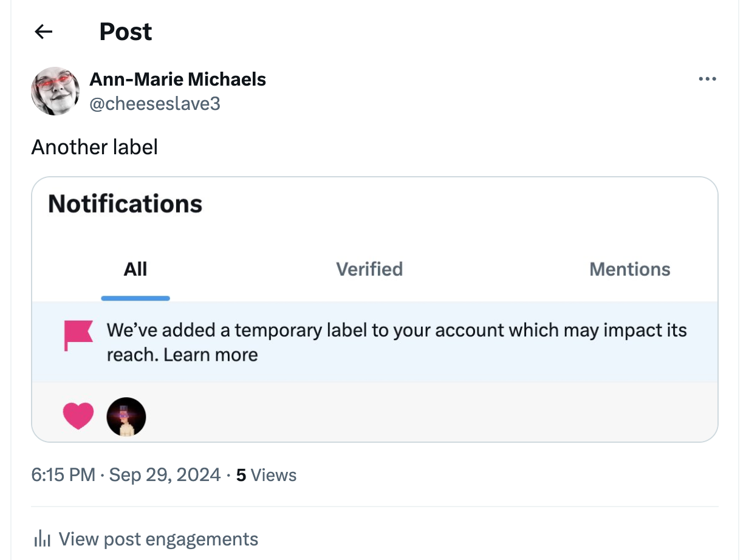Click the @cheeseslave3 handle
This screenshot has width=746, height=560.
[x=154, y=104]
